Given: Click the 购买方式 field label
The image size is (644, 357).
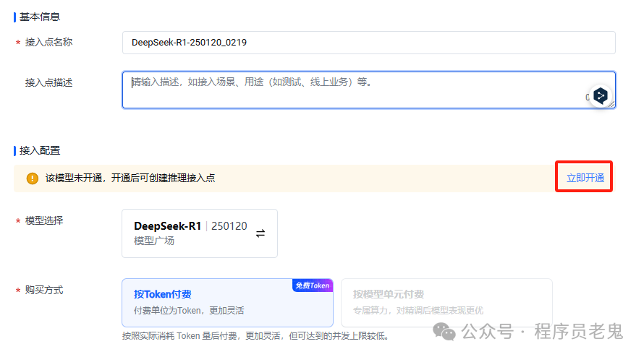Looking at the screenshot, I should coord(44,290).
